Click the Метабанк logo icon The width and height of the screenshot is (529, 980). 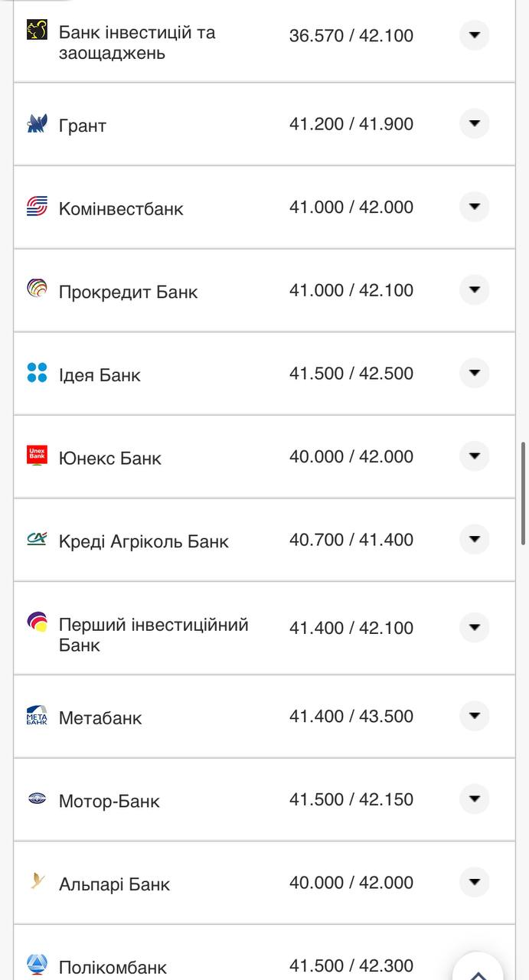click(37, 716)
